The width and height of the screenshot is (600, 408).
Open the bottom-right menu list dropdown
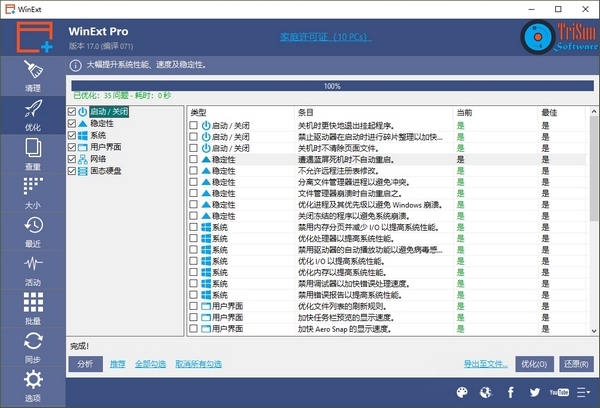pos(583,392)
